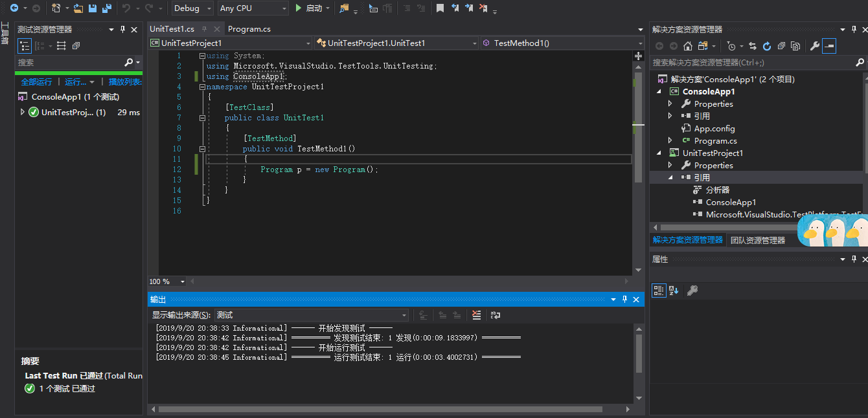This screenshot has width=868, height=418.
Task: Click passed test checkmark for UnitTestProj row
Action: tap(34, 112)
